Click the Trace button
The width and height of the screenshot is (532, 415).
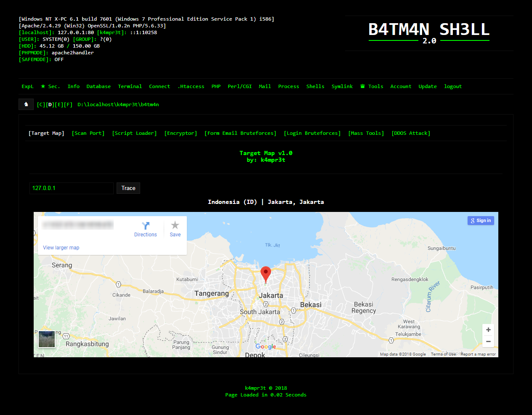[x=128, y=188]
